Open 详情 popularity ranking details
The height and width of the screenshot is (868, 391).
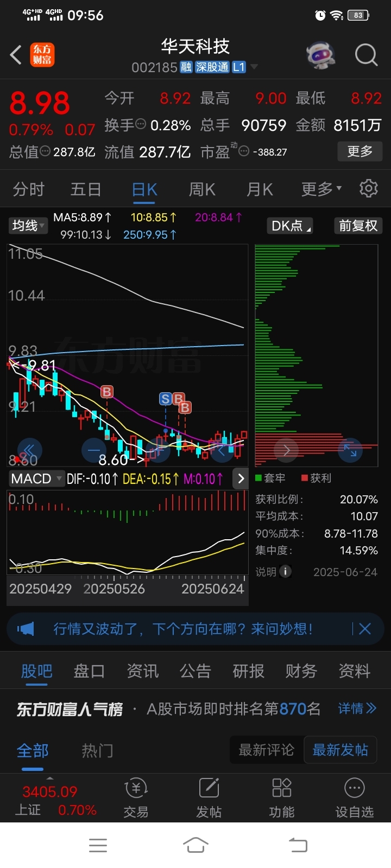click(357, 709)
